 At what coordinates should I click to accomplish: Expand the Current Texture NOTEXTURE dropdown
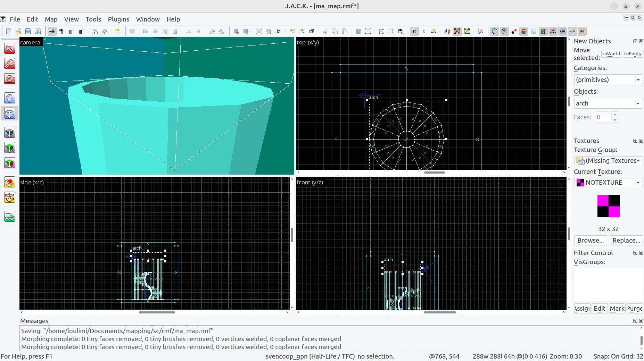[x=608, y=182]
